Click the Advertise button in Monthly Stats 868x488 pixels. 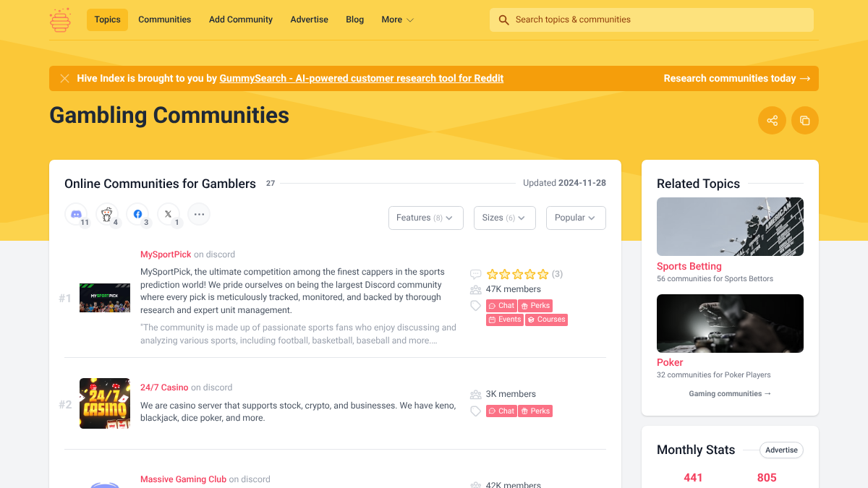[x=781, y=450]
